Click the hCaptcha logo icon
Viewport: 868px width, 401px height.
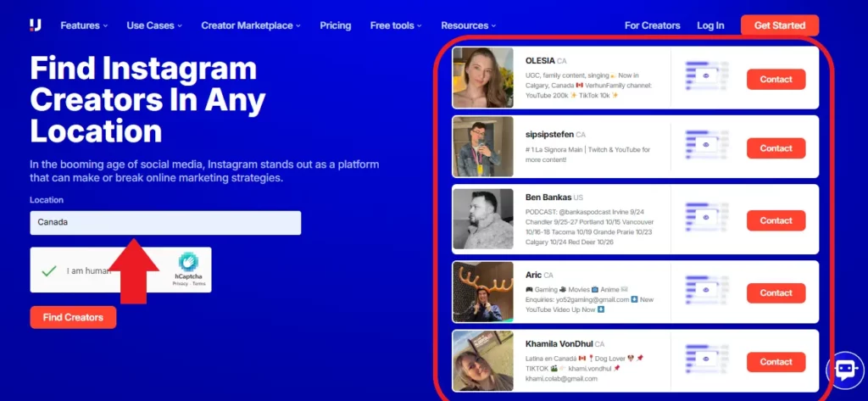[x=189, y=262]
